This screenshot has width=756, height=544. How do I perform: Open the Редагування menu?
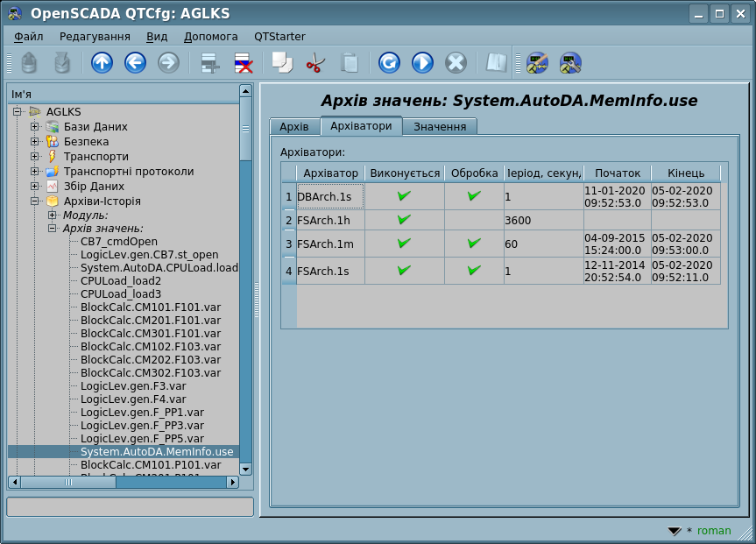click(95, 37)
